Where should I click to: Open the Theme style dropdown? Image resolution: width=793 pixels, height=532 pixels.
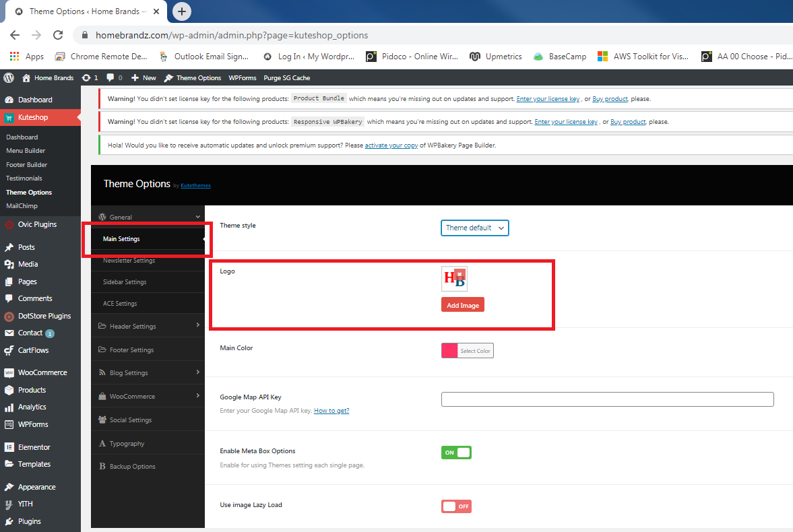(474, 228)
